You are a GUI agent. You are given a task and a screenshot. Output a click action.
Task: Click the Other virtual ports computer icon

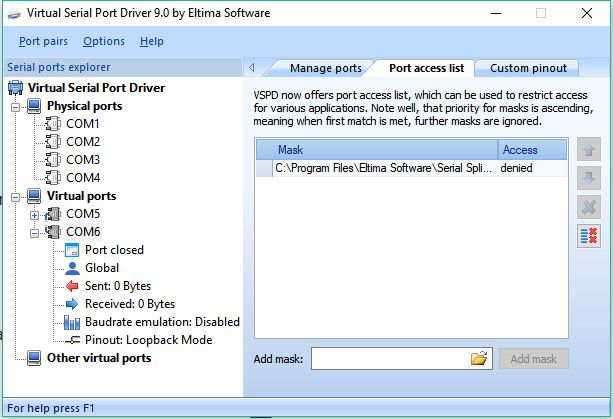[34, 358]
